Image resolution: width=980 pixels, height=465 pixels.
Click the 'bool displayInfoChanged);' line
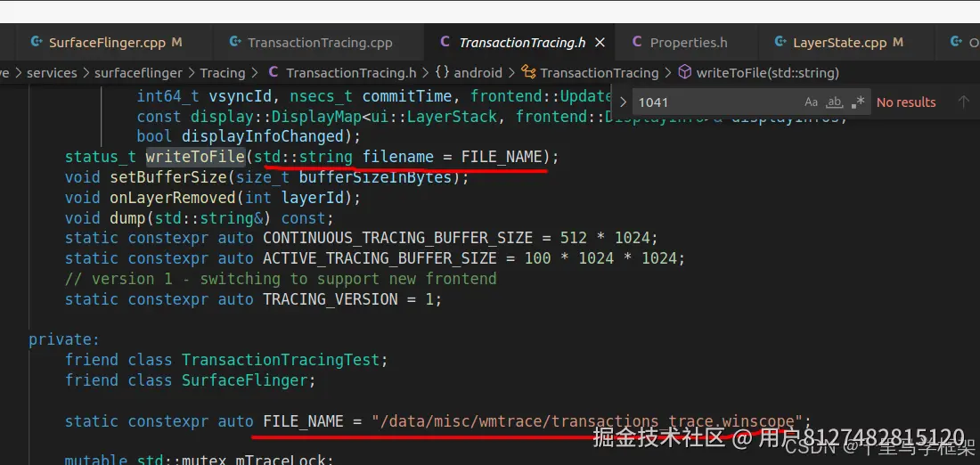pos(249,136)
